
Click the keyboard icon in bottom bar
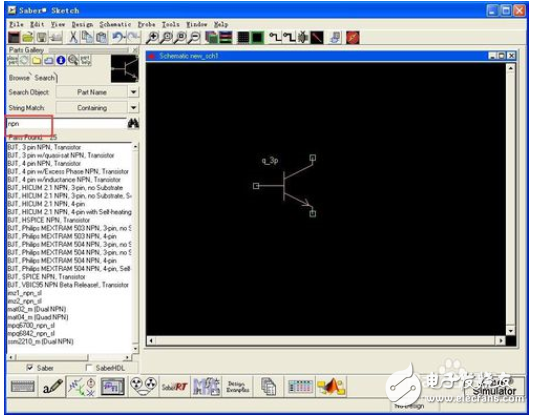click(x=22, y=387)
